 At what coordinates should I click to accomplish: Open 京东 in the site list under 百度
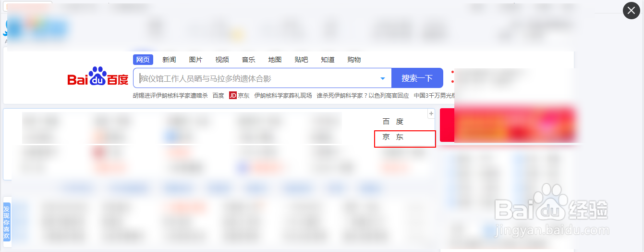[393, 137]
